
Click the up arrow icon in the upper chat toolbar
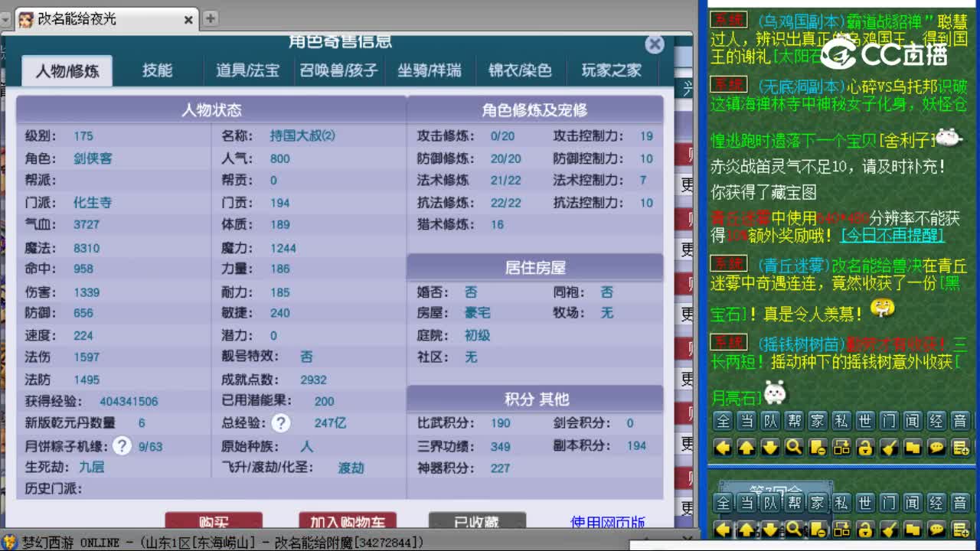tap(746, 448)
